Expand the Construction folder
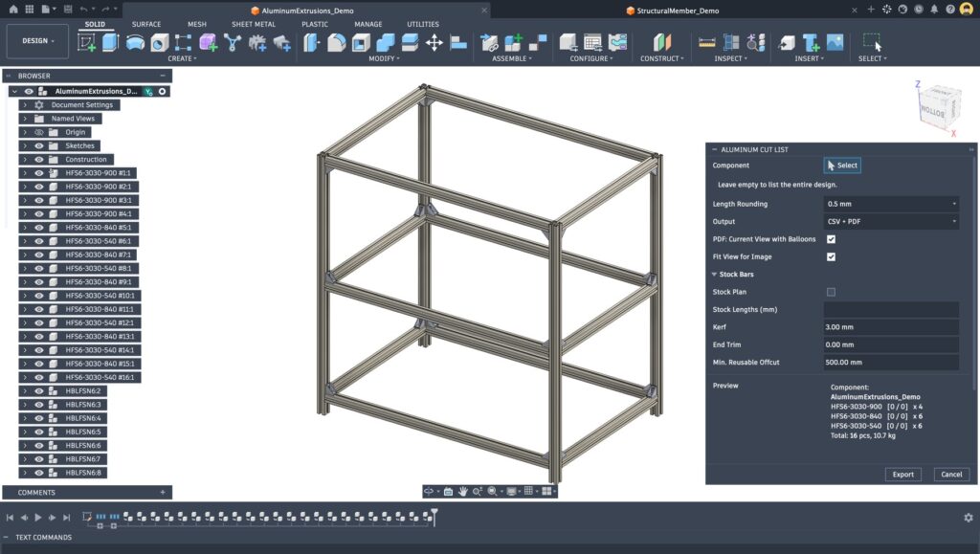980x554 pixels. (25, 159)
